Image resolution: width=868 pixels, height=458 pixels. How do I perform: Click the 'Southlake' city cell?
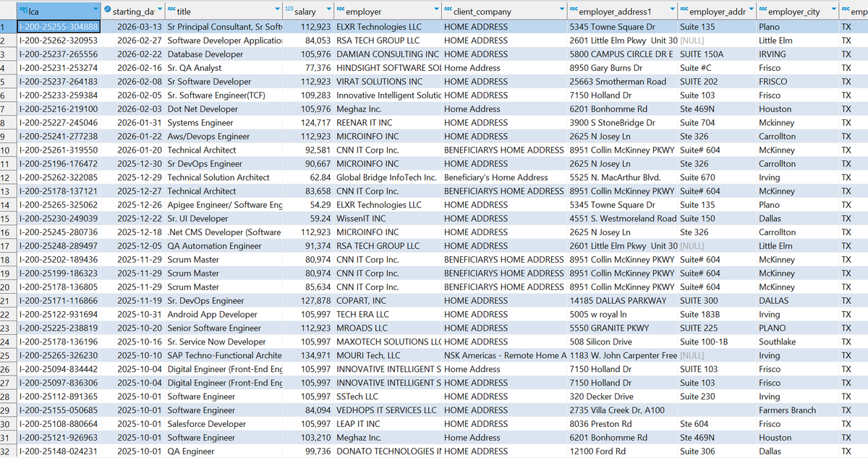tap(796, 342)
